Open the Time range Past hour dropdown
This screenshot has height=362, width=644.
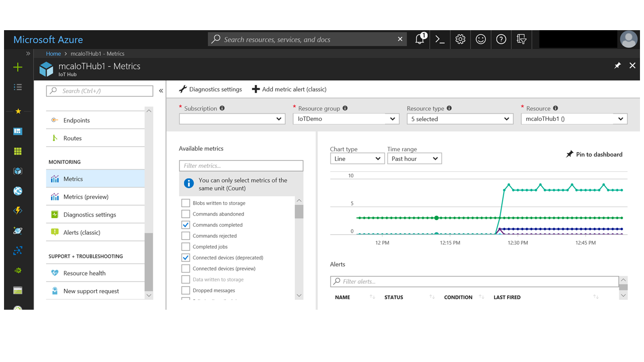coord(415,159)
